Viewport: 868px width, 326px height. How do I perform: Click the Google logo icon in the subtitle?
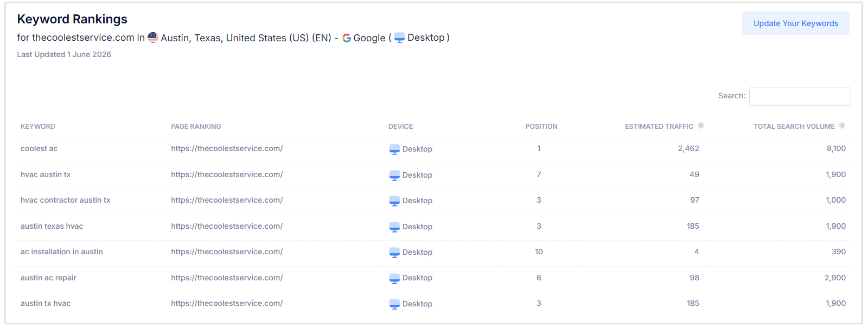(x=347, y=38)
